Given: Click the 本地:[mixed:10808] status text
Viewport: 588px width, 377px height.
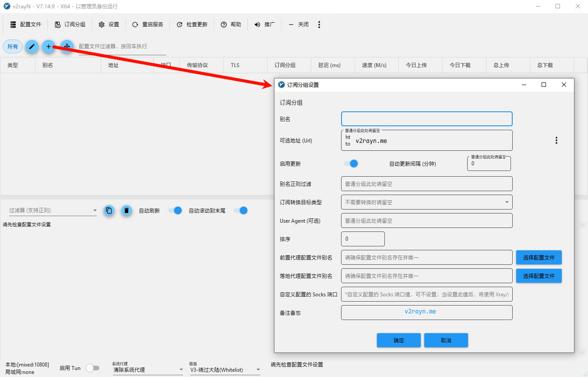Looking at the screenshot, I should 27,365.
